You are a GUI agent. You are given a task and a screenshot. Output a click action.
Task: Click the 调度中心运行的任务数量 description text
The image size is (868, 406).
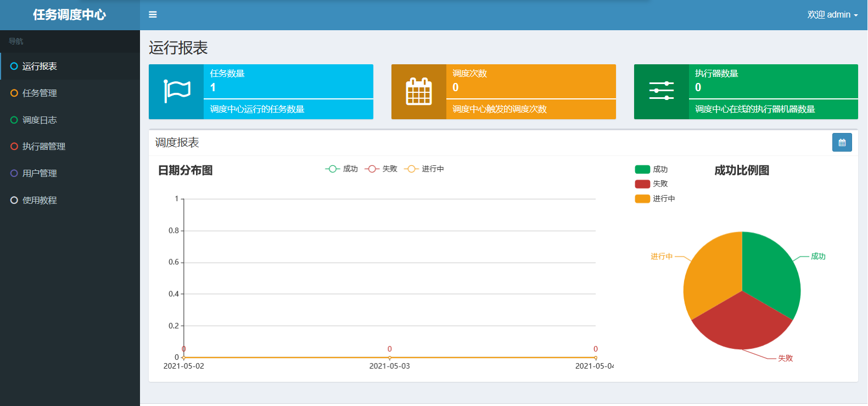tap(257, 109)
